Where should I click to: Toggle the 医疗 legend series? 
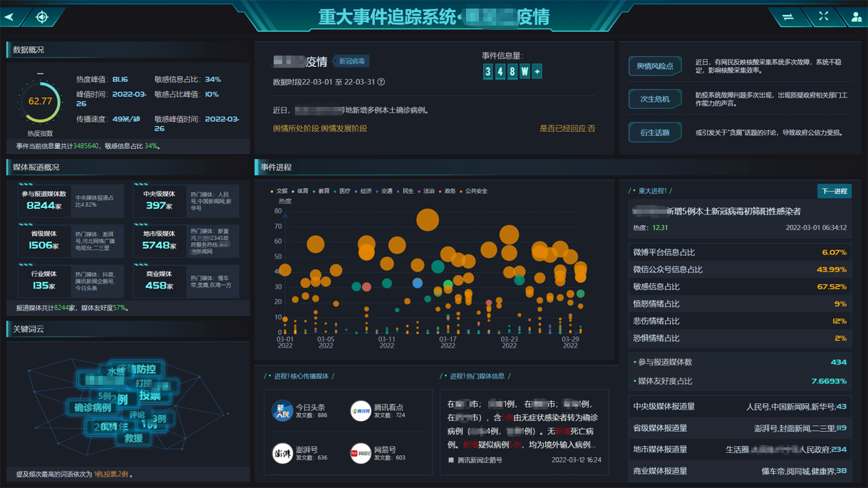[341, 191]
